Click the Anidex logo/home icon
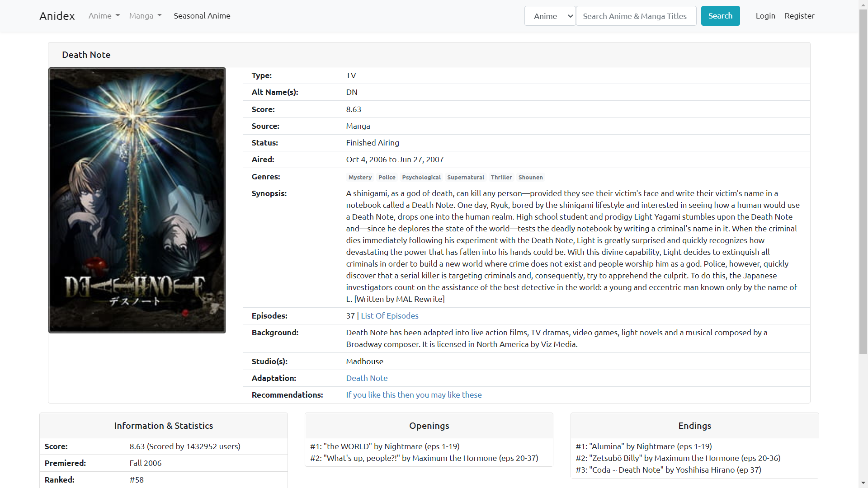This screenshot has height=488, width=868. [57, 15]
